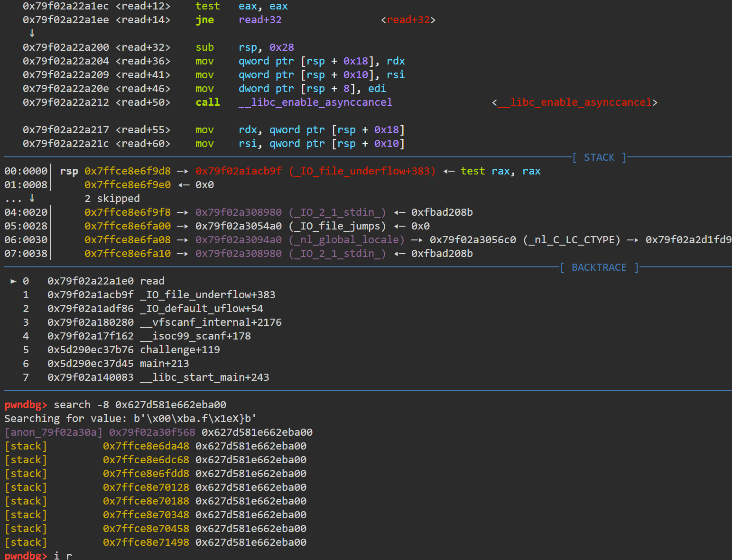Image resolution: width=732 pixels, height=560 pixels.
Task: Click the '2 skipped' stack note
Action: [112, 199]
